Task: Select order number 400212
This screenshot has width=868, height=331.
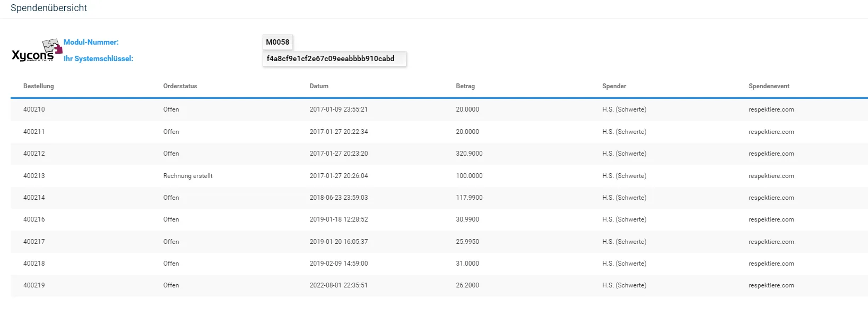Action: pyautogui.click(x=34, y=154)
